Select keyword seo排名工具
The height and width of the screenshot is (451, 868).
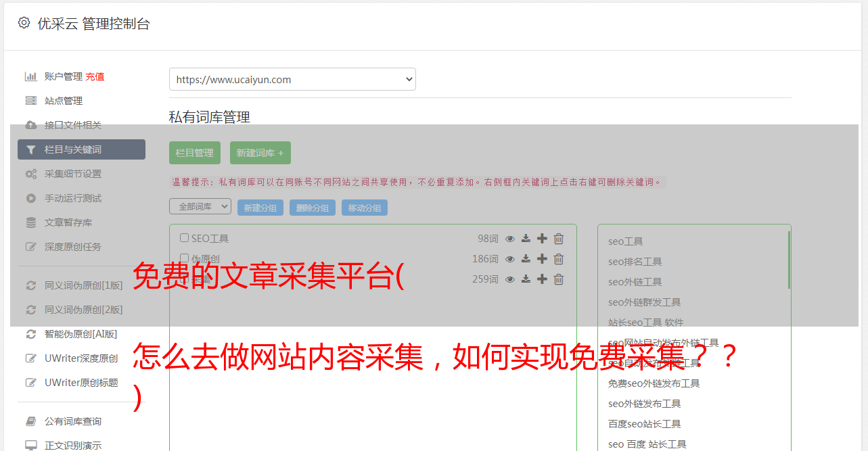click(635, 262)
